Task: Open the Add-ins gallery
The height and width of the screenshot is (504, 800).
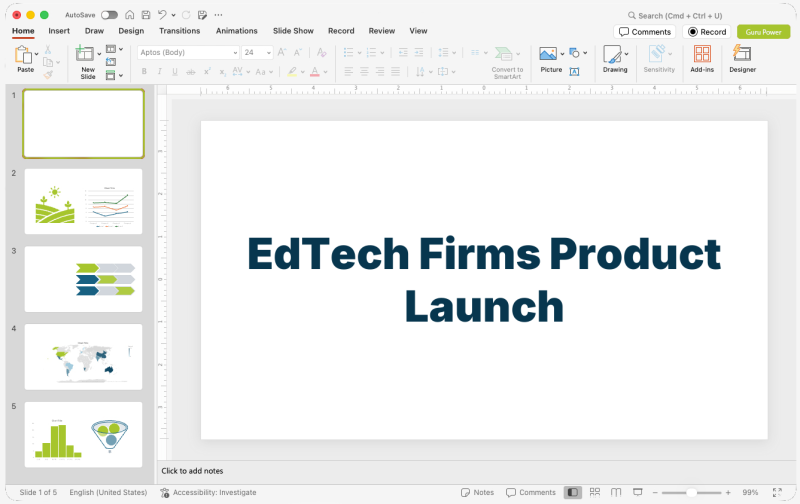Action: click(x=702, y=54)
